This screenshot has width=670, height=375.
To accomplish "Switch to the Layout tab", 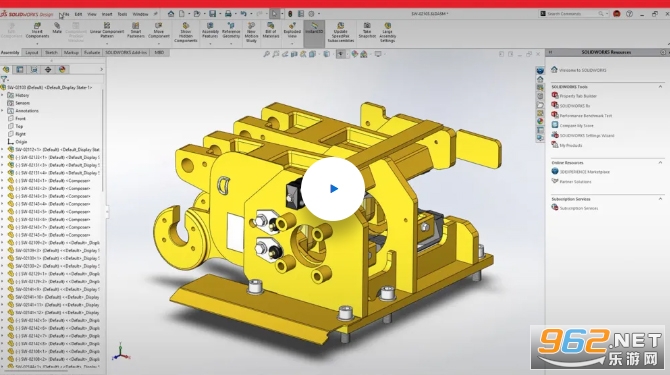I will [32, 53].
